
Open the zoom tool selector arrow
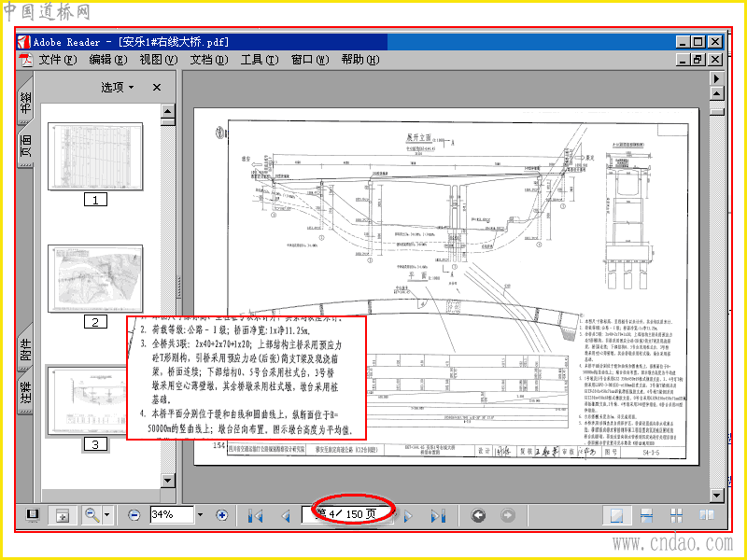[x=106, y=515]
